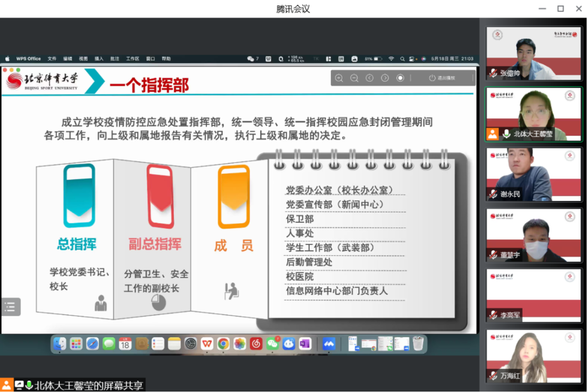587x392 pixels.
Task: Launch Safari from the dock
Action: tap(93, 344)
